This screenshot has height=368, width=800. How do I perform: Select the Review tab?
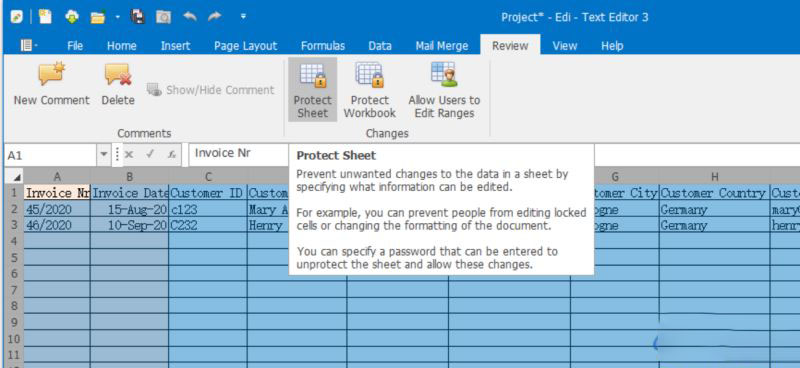pos(510,46)
